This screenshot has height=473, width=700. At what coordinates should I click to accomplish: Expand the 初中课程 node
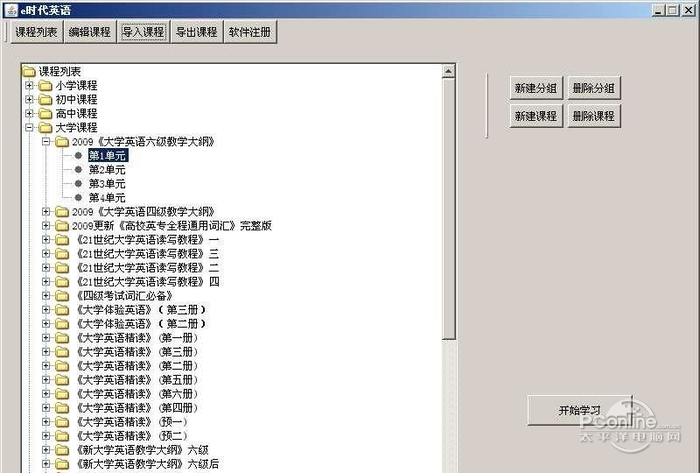pyautogui.click(x=29, y=99)
